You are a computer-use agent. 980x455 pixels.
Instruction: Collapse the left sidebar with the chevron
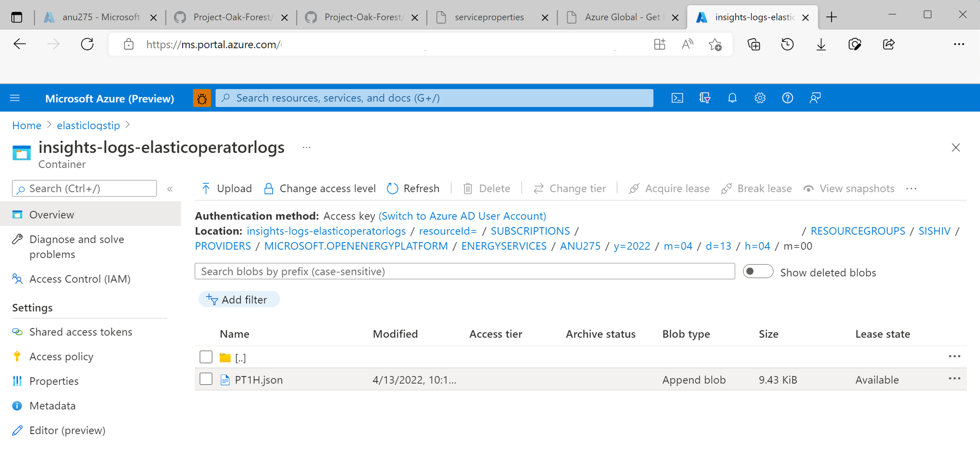pyautogui.click(x=170, y=188)
